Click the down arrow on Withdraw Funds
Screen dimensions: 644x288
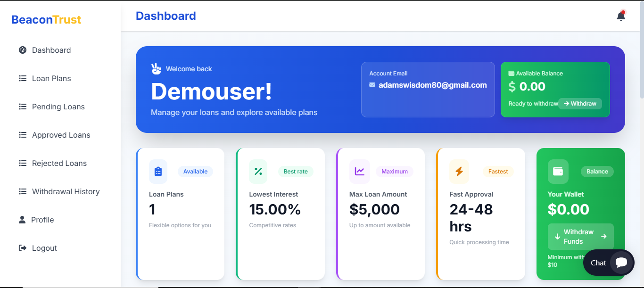click(557, 237)
